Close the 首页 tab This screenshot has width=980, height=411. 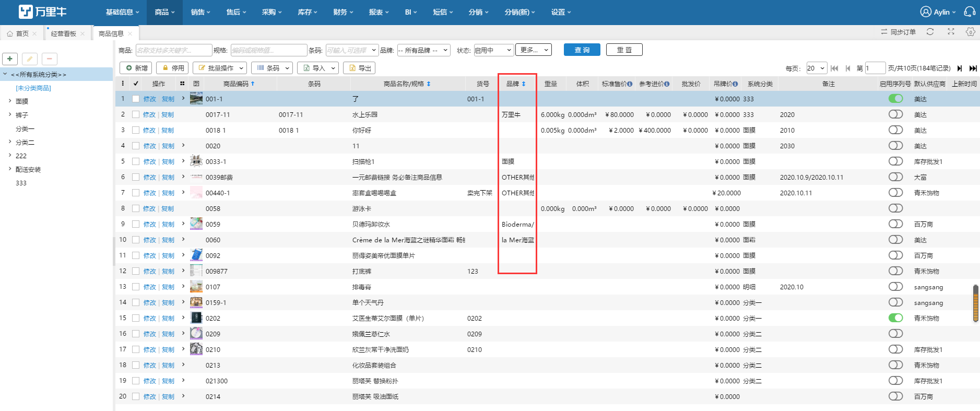pyautogui.click(x=34, y=33)
